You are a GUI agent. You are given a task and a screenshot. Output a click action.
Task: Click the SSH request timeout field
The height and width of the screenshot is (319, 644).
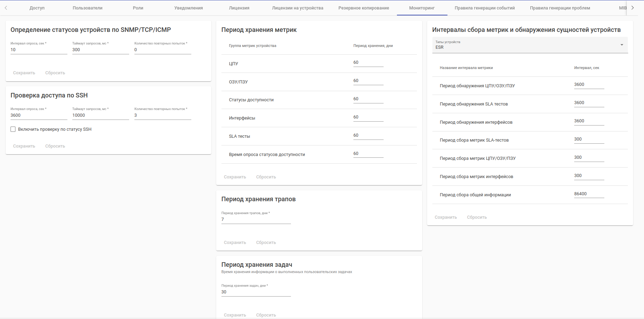[100, 115]
